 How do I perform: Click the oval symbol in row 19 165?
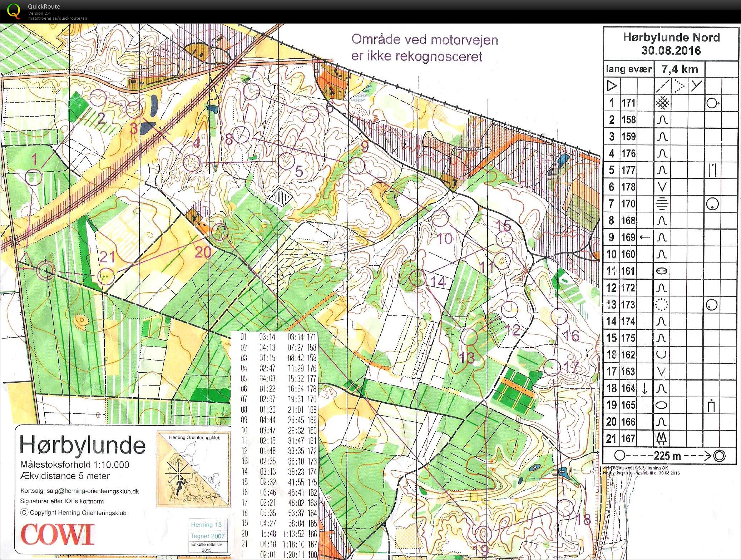[x=662, y=405]
